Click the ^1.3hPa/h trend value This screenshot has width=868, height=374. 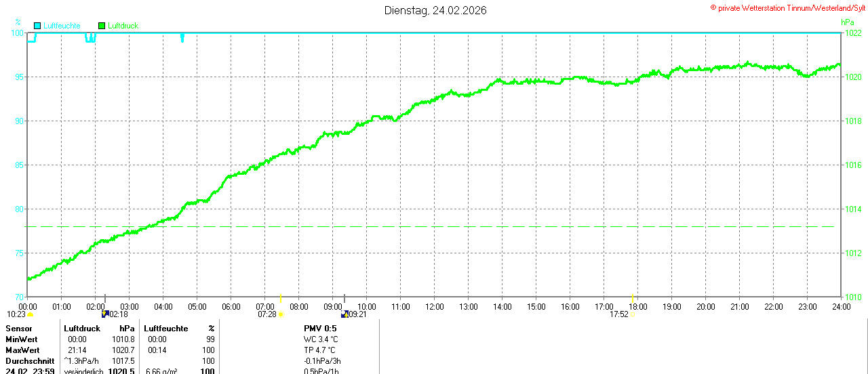click(x=81, y=361)
